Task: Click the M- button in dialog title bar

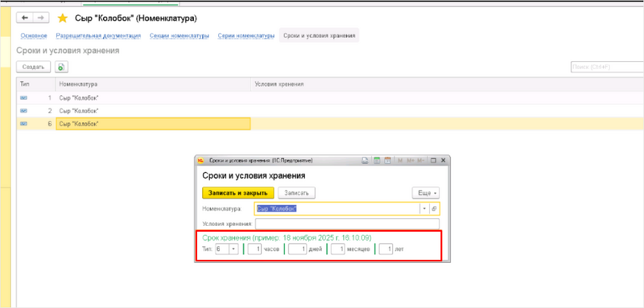Action: pos(420,161)
